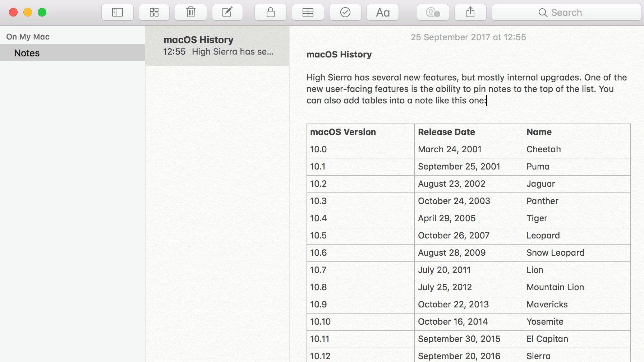The image size is (644, 362).
Task: Make a checklist with the checkmark icon
Action: [345, 12]
